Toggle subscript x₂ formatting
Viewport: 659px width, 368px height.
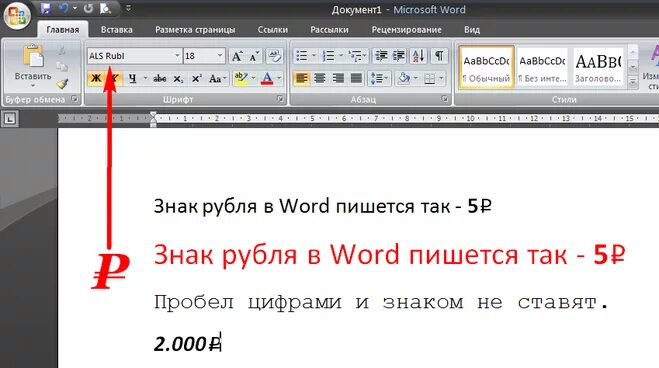(178, 79)
